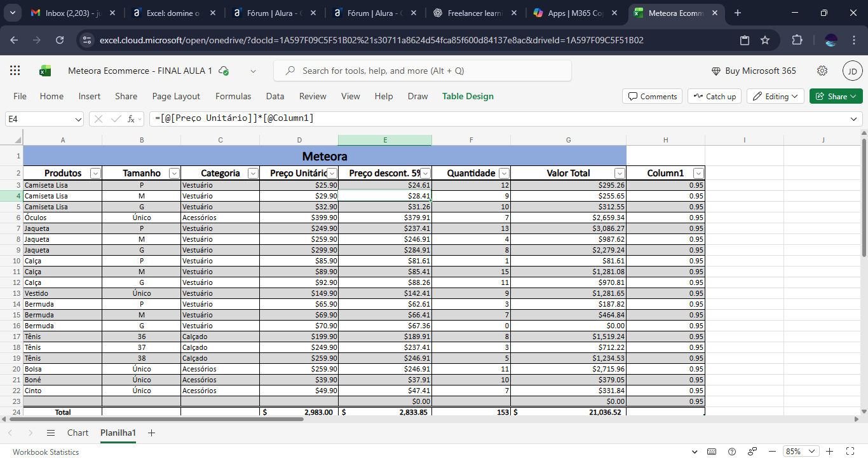This screenshot has width=868, height=458.
Task: Add a new sheet with plus icon
Action: (x=151, y=433)
